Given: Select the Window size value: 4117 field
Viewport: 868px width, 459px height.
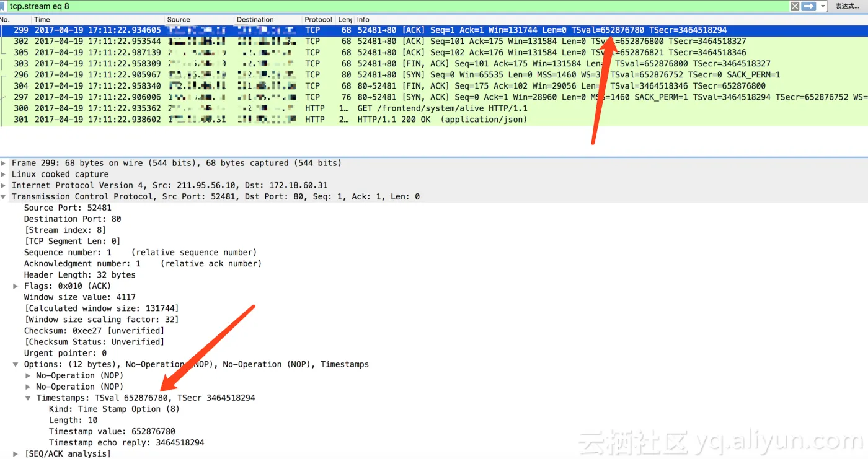Looking at the screenshot, I should click(x=79, y=297).
